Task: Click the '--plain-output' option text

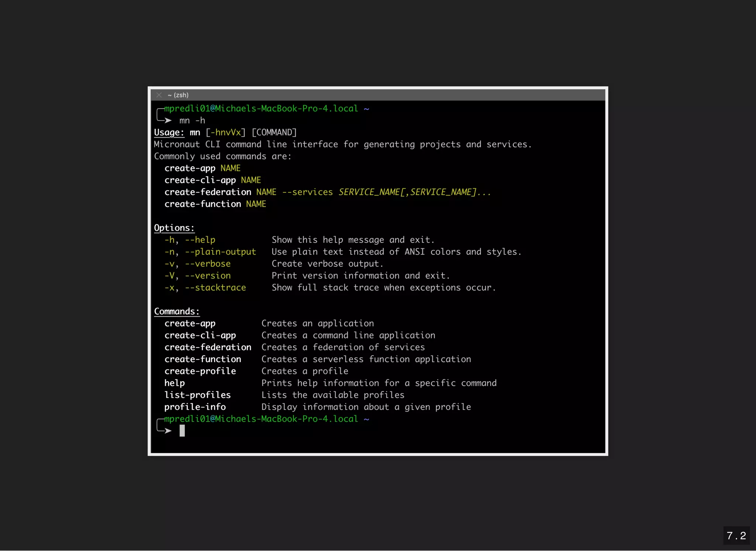Action: (x=220, y=252)
